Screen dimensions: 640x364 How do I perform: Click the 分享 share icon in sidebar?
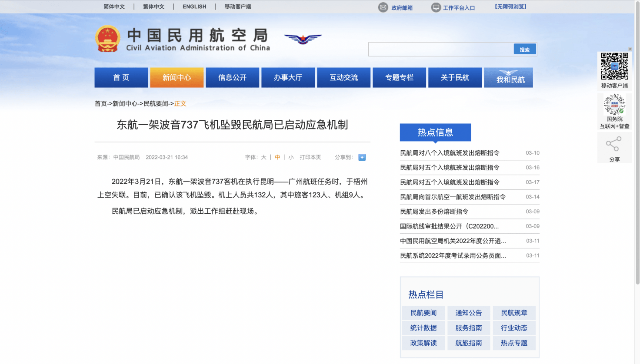(613, 144)
